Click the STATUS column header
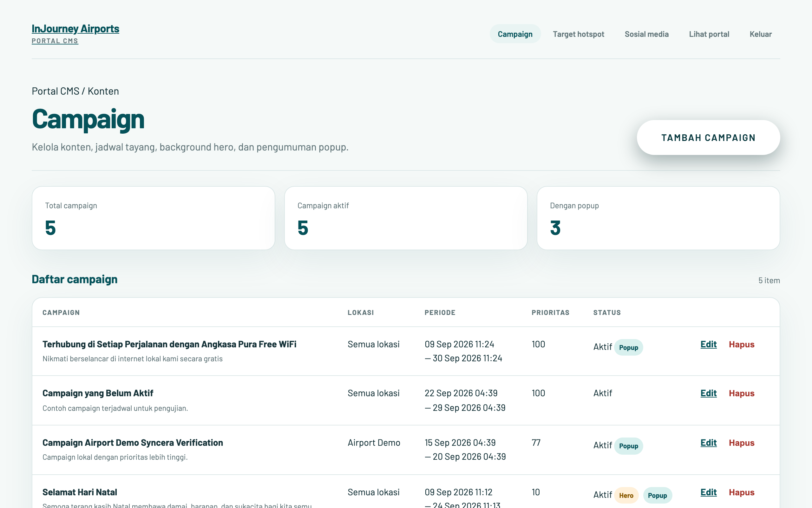This screenshot has height=508, width=812. pos(607,312)
